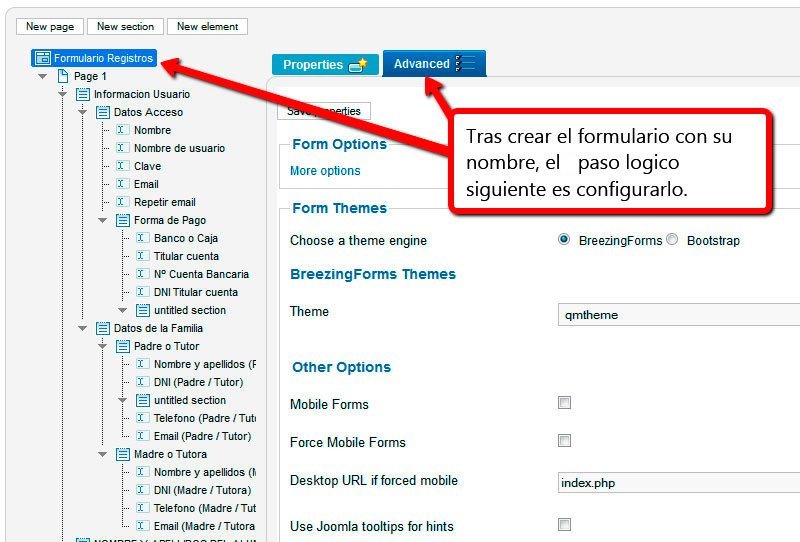The width and height of the screenshot is (800, 542).
Task: Click the DNI (Padre / Tutor) element icon
Action: tap(142, 382)
